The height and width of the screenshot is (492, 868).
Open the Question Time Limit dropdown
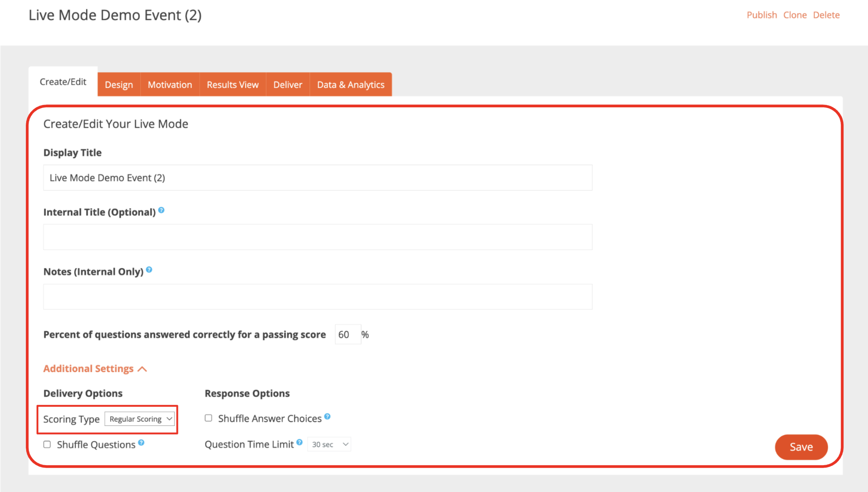tap(329, 445)
